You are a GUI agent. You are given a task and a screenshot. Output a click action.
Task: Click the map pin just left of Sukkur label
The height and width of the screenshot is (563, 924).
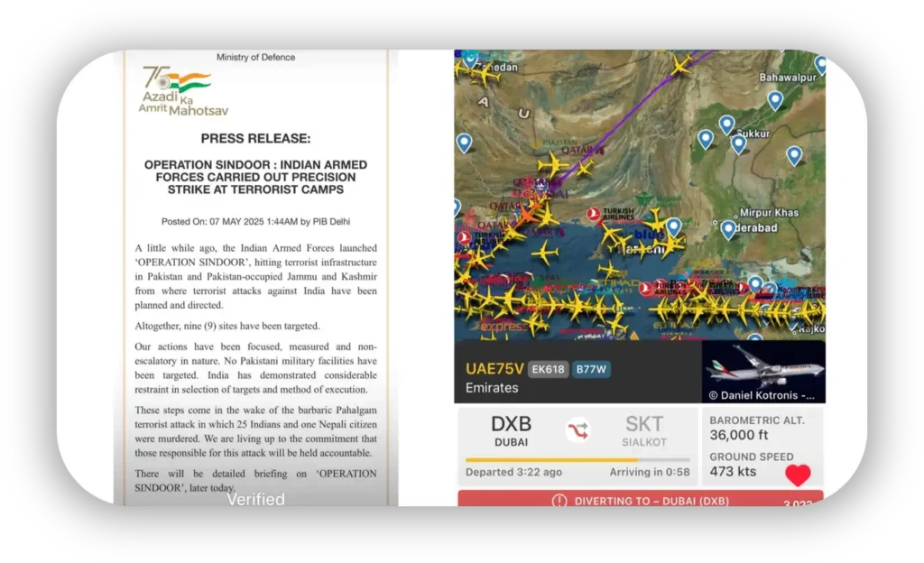tap(726, 125)
